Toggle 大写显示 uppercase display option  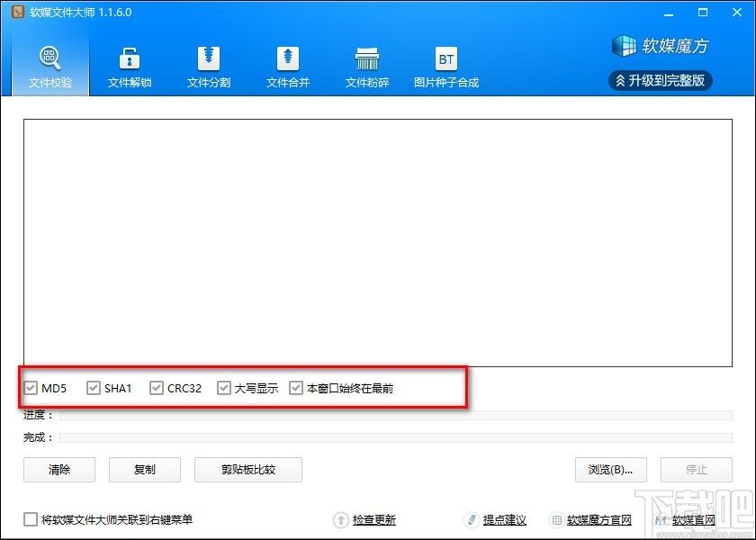(224, 389)
